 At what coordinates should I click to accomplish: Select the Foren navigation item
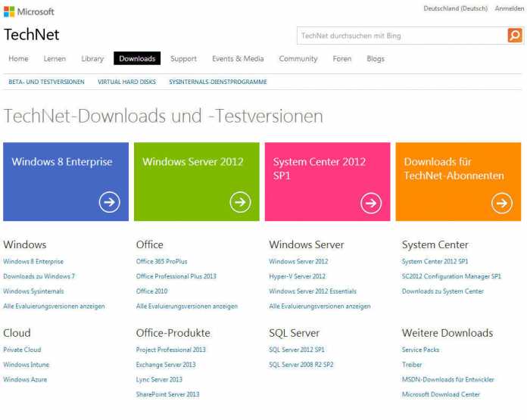pos(341,59)
